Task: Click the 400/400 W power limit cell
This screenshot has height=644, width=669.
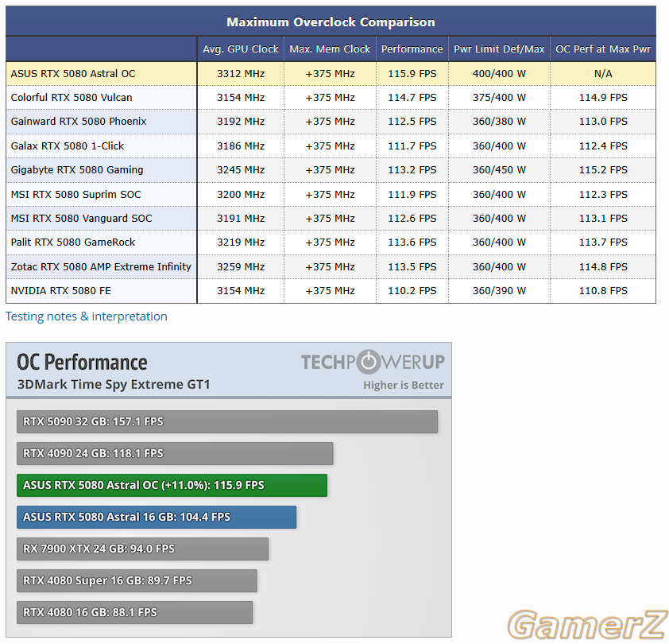Action: click(x=499, y=73)
